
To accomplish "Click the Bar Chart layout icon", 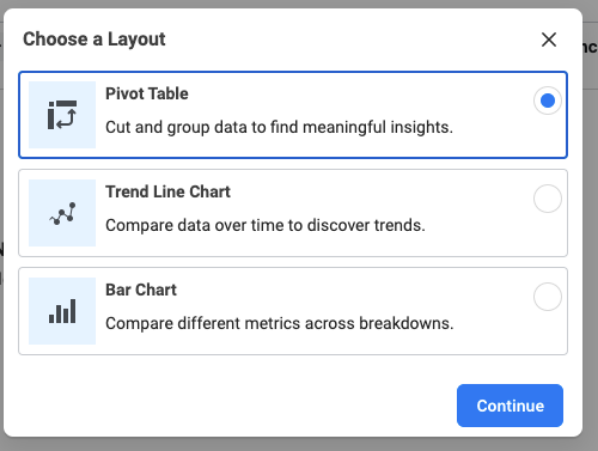I will point(62,311).
